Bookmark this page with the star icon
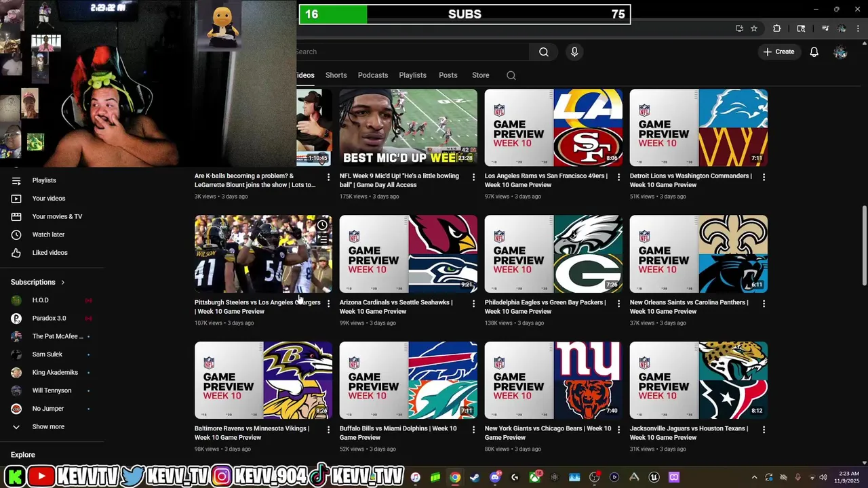This screenshot has width=868, height=488. (x=754, y=28)
